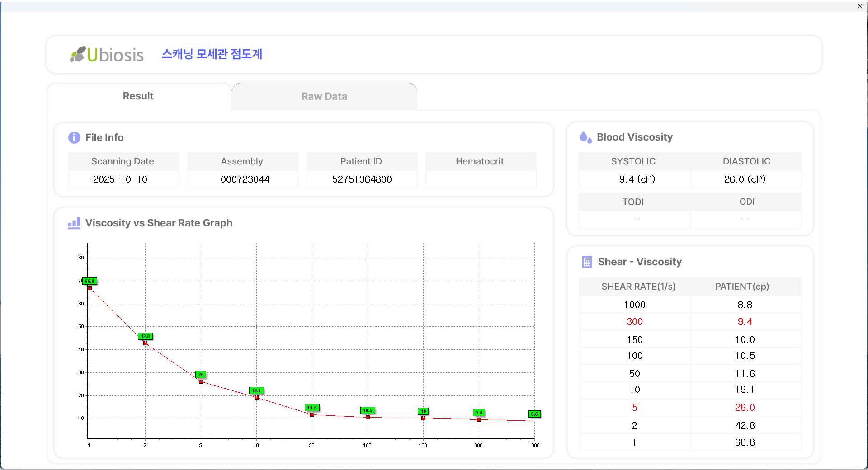Screen dimensions: 868x470
Task: Click the 19.1 green marker on graph
Action: pyautogui.click(x=256, y=390)
